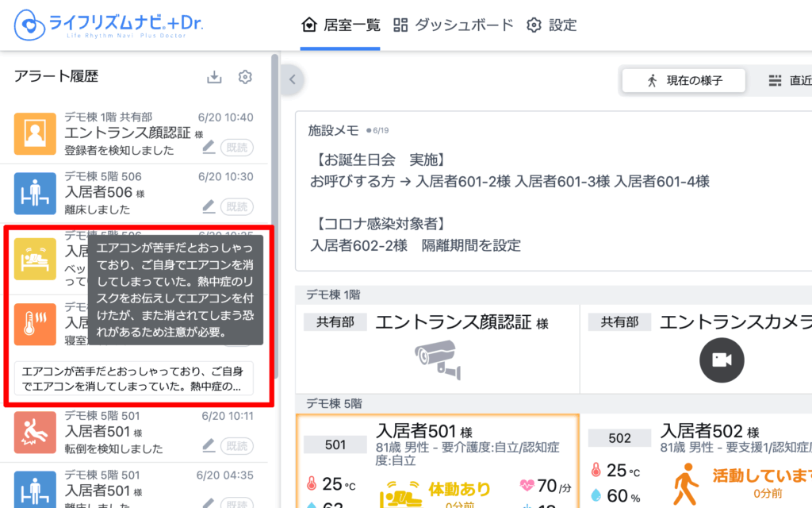Screen dimensions: 812x508
Task: Click the ライフリズムナビ+Dr. logo
Action: (x=109, y=25)
